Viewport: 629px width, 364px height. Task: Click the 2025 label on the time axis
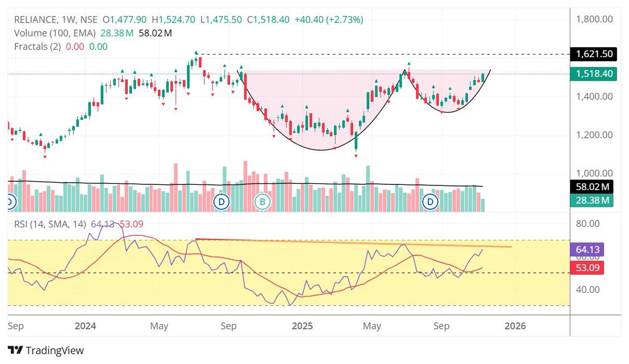302,326
